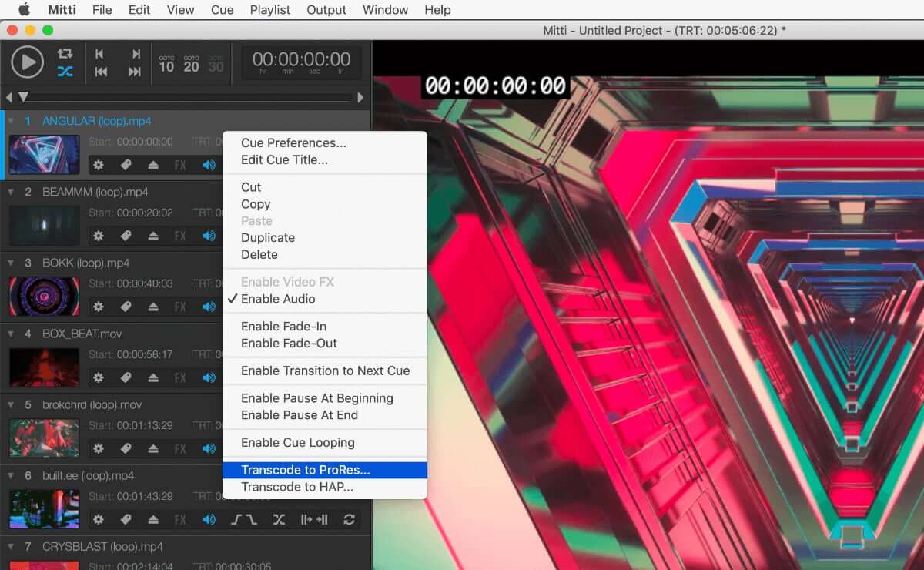Click the rewind double-arrow button
This screenshot has height=570, width=924.
[x=100, y=72]
